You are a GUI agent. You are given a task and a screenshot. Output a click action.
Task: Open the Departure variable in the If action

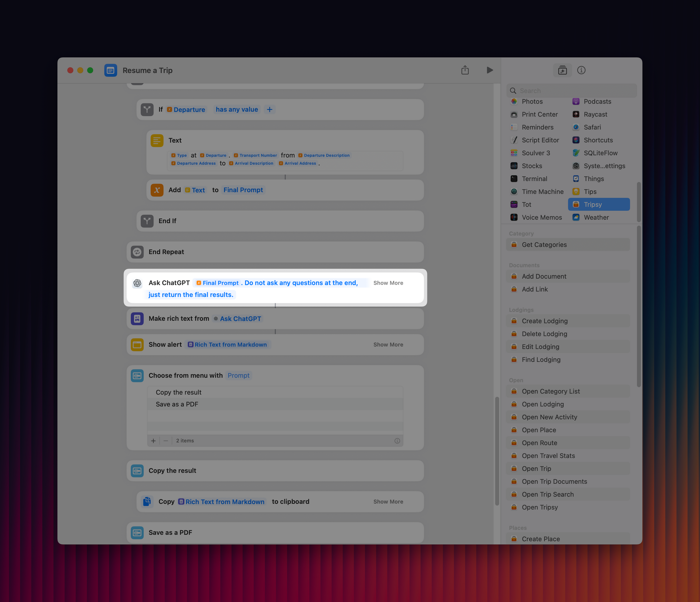point(186,109)
